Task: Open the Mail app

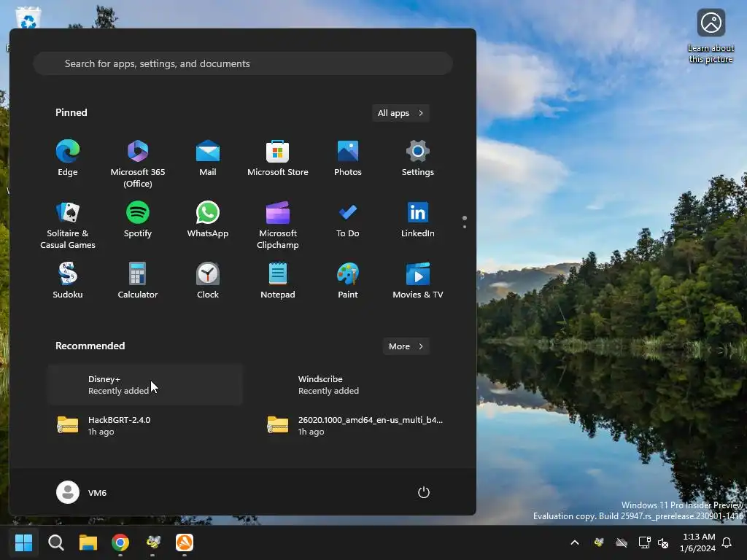Action: [x=208, y=158]
